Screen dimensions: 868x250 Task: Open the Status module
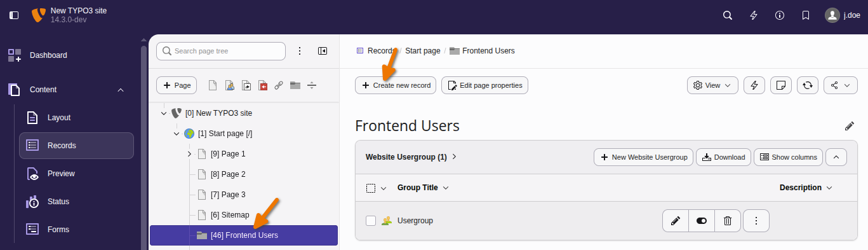pos(76,202)
